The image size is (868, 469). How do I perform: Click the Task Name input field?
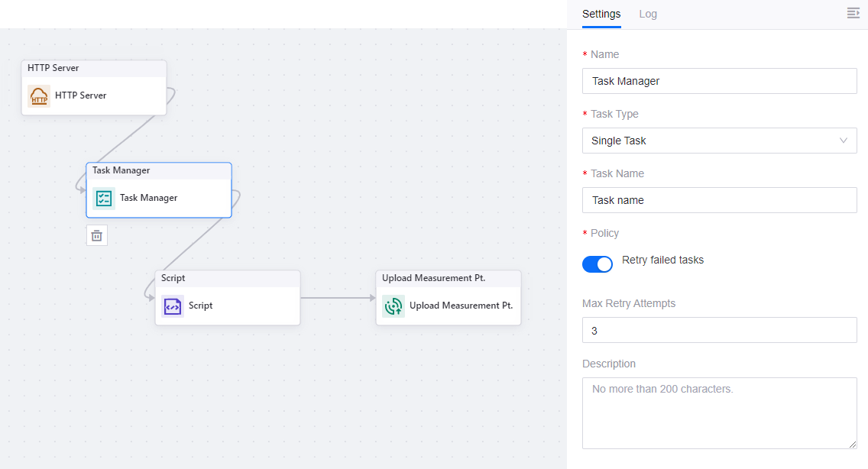718,200
